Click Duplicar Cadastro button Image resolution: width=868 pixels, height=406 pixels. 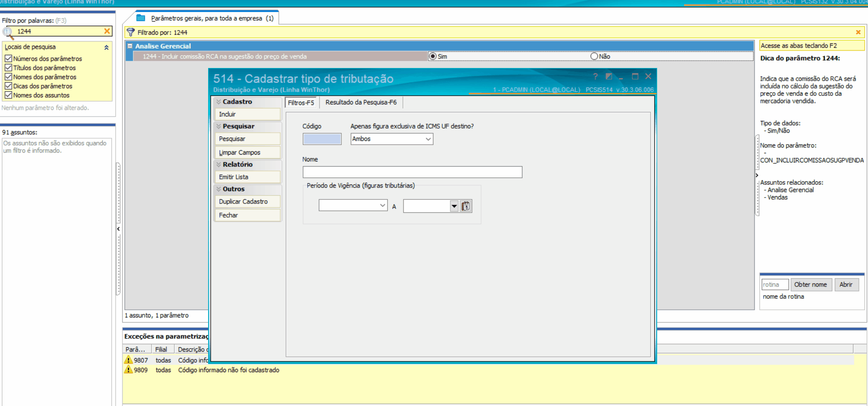click(x=248, y=201)
